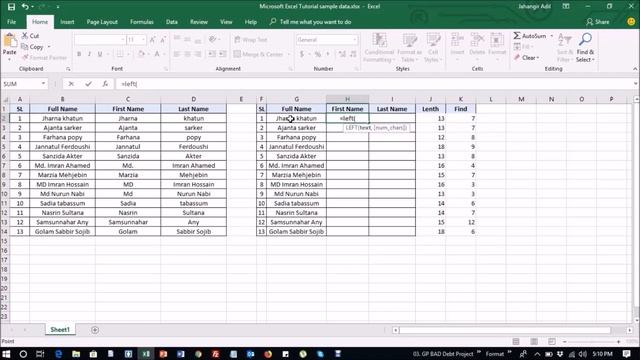Click the Delete cells icon

pyautogui.click(x=477, y=40)
